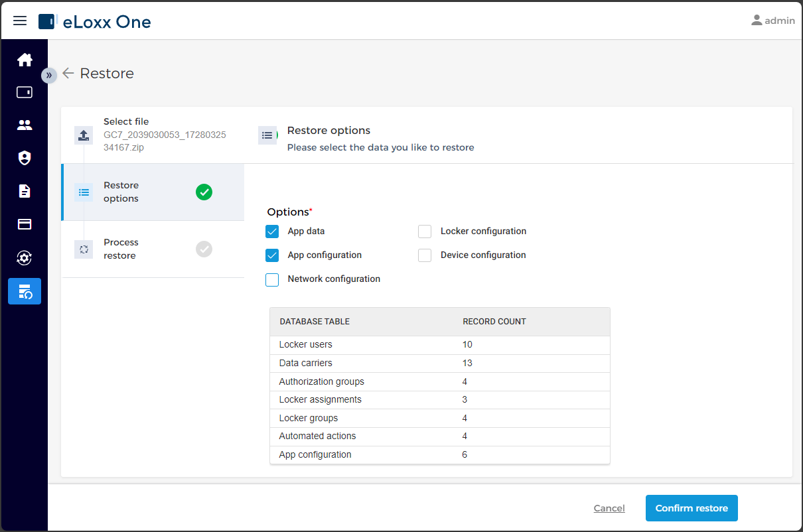Enable the Device configuration checkbox
The height and width of the screenshot is (532, 803).
click(x=425, y=255)
